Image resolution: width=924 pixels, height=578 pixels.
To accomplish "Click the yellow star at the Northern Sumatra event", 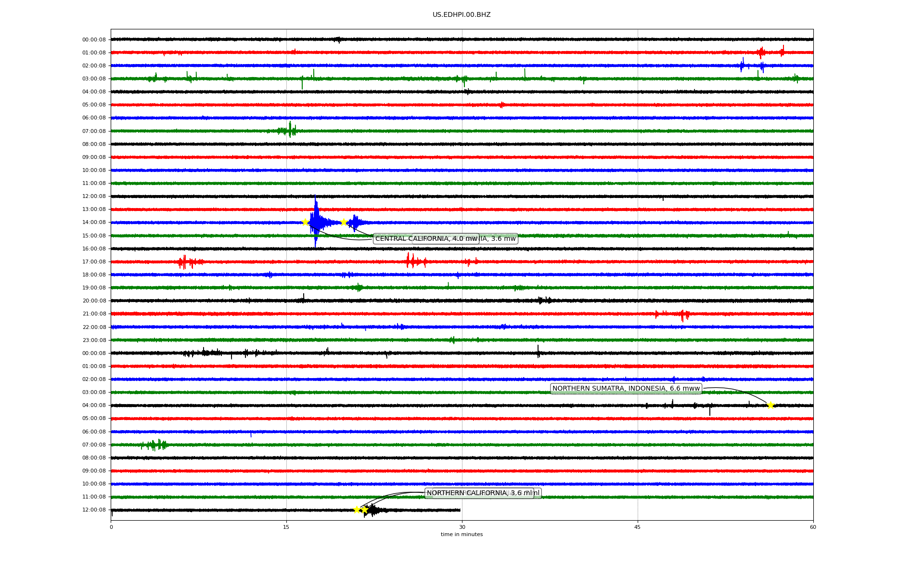I will tap(770, 405).
